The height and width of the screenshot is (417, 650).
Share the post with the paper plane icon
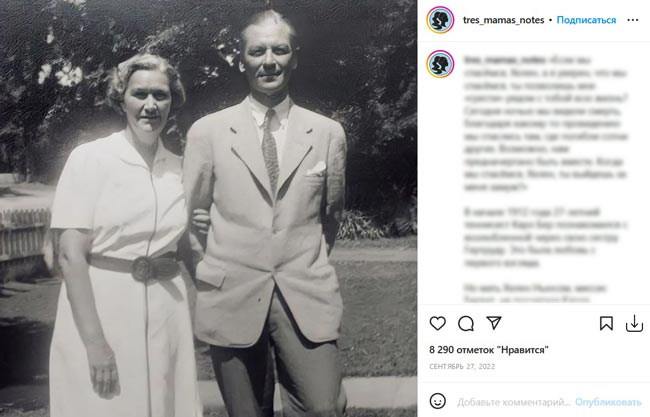pyautogui.click(x=494, y=323)
